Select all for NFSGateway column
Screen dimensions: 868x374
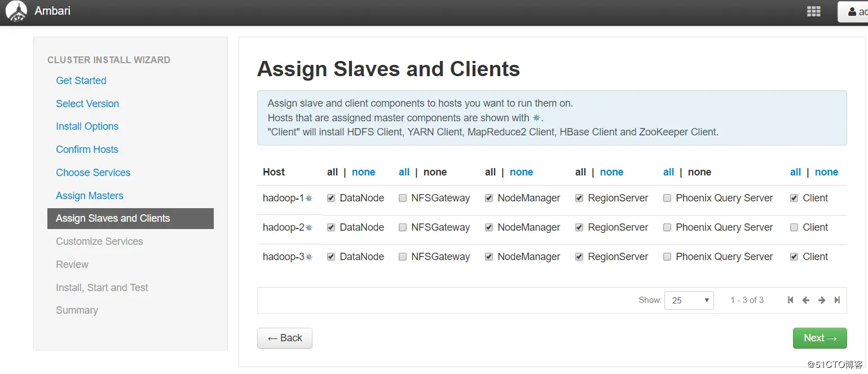click(x=404, y=172)
